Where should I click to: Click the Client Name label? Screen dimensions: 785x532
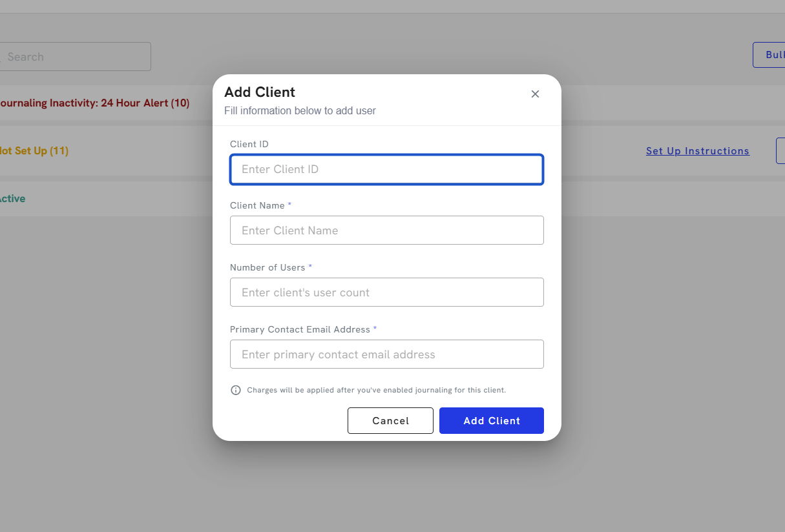pos(257,205)
